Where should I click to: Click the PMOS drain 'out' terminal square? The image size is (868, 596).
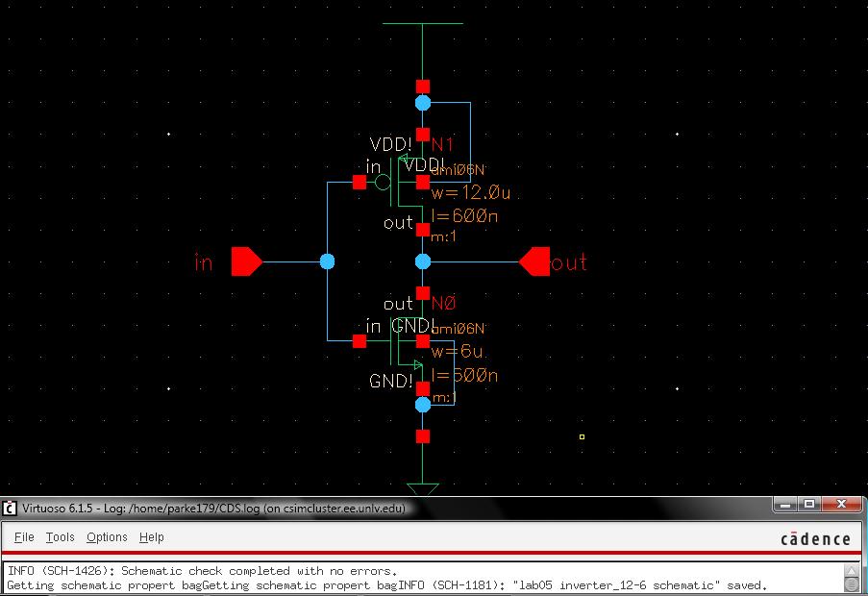click(x=423, y=230)
